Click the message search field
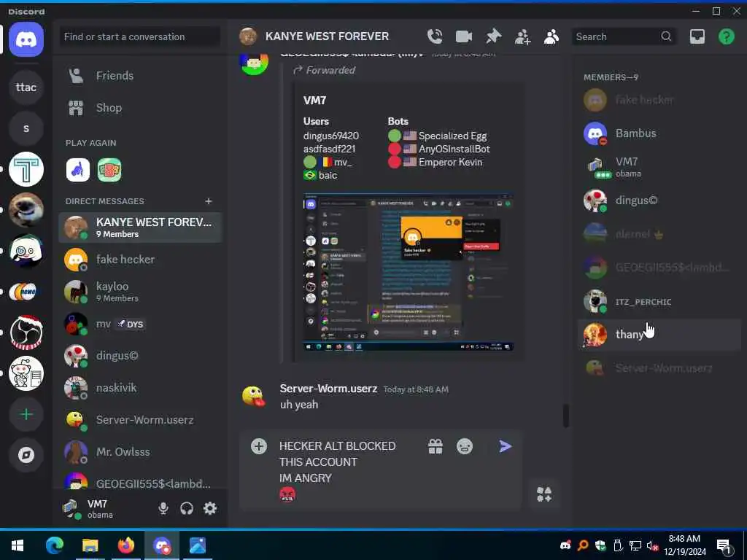The height and width of the screenshot is (560, 747). pos(624,36)
